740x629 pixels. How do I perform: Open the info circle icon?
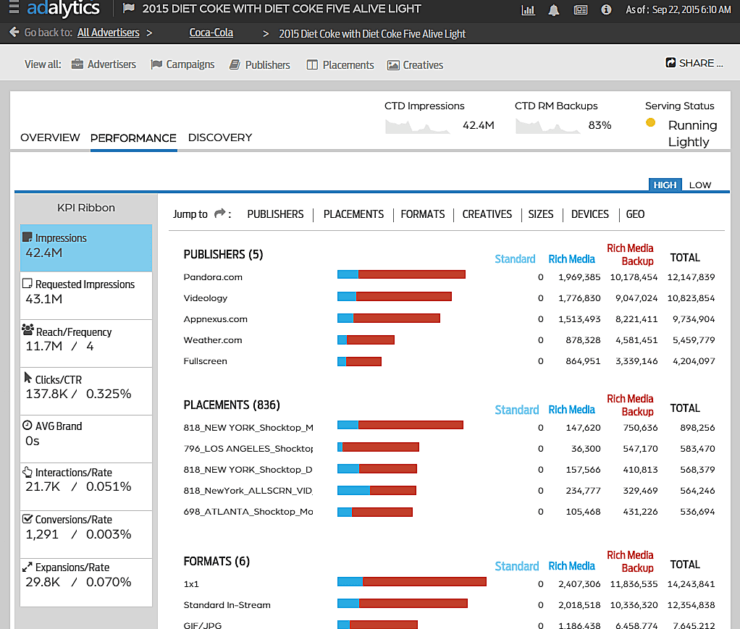coord(606,10)
